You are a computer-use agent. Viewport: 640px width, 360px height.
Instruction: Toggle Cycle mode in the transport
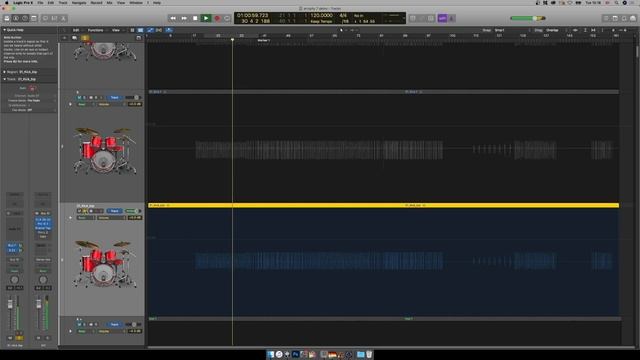click(227, 18)
